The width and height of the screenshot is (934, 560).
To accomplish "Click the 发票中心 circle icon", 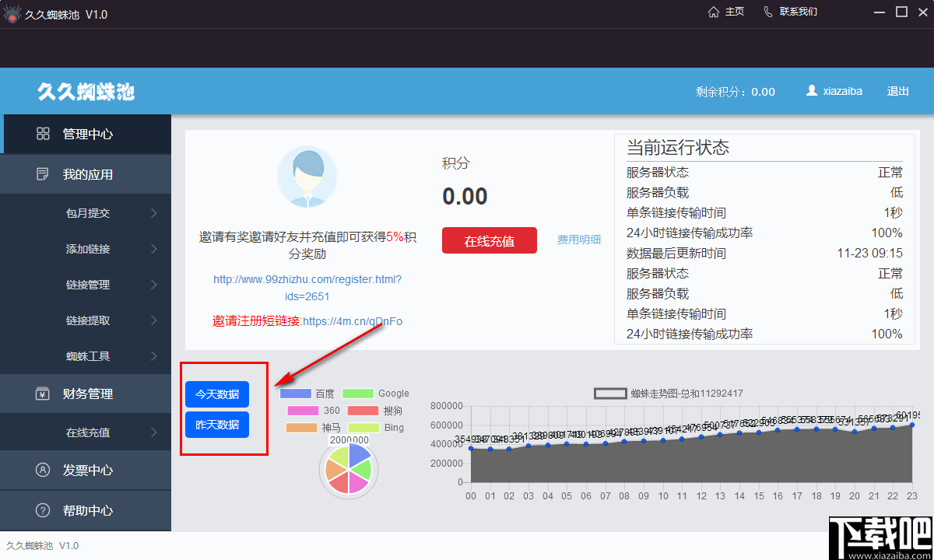I will 44,470.
